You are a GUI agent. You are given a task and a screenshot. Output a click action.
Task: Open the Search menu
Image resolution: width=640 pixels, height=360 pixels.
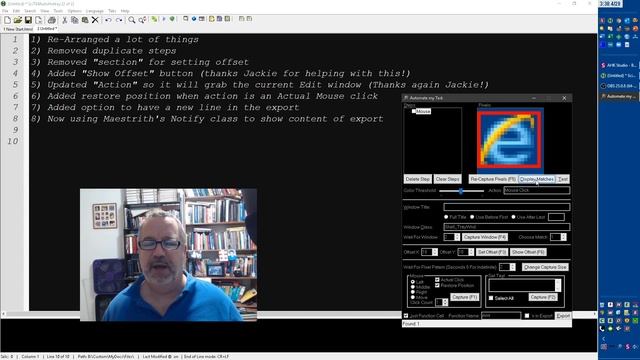point(30,11)
